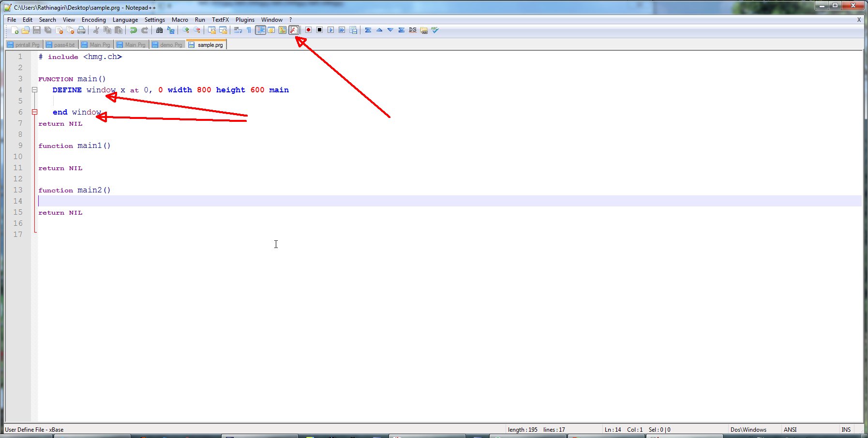Click the spell check ABC icon
This screenshot has width=868, height=438.
point(435,30)
